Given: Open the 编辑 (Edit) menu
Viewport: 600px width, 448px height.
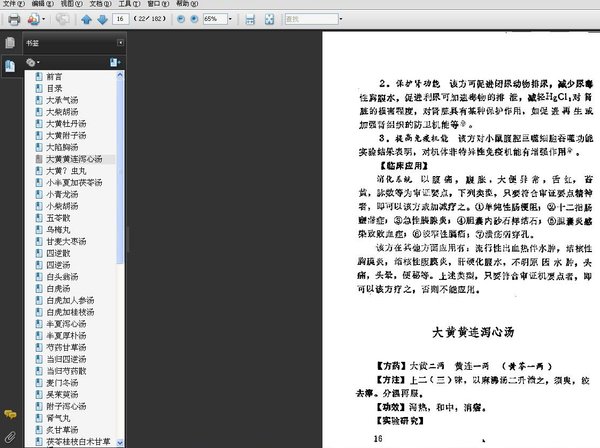Looking at the screenshot, I should (42, 3).
